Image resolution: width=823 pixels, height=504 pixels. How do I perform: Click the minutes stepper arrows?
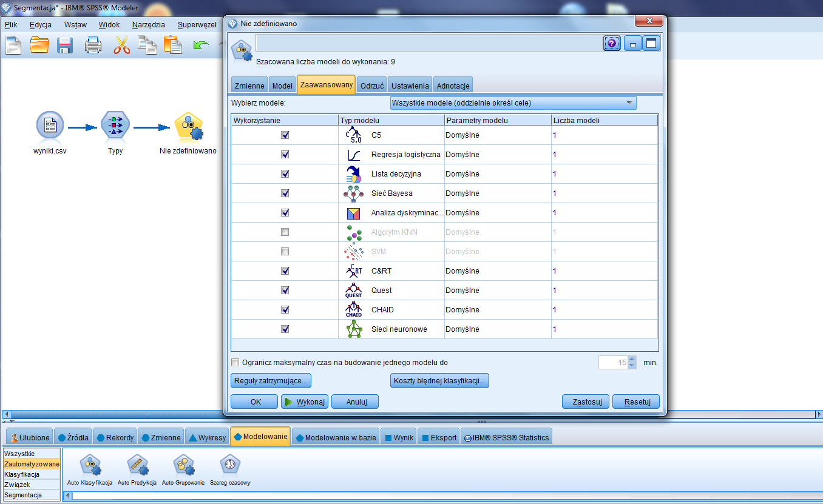click(x=632, y=363)
